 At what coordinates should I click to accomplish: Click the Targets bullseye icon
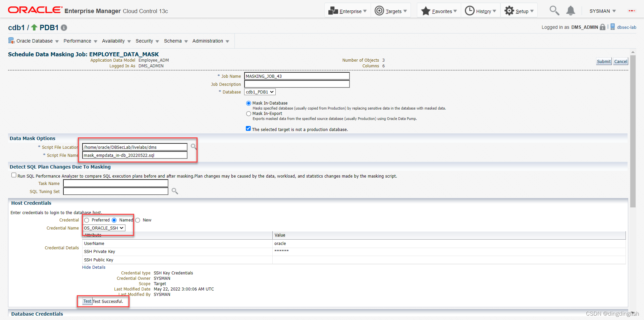(x=379, y=11)
